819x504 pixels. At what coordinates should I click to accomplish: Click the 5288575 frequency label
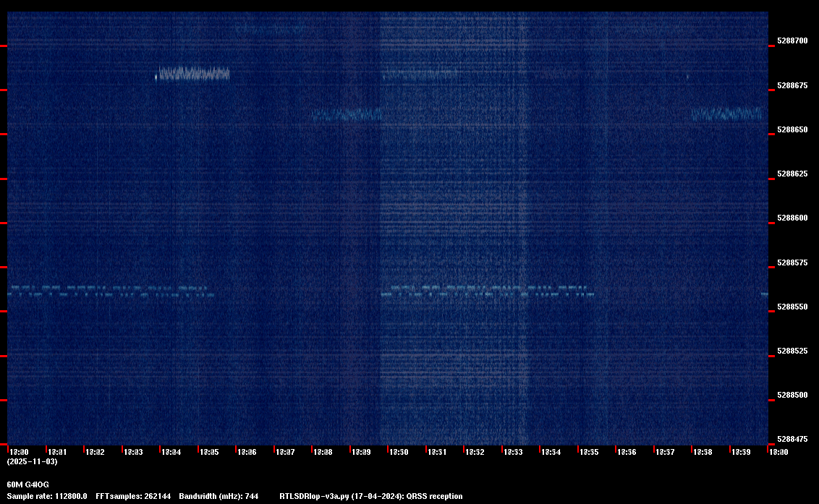point(792,262)
